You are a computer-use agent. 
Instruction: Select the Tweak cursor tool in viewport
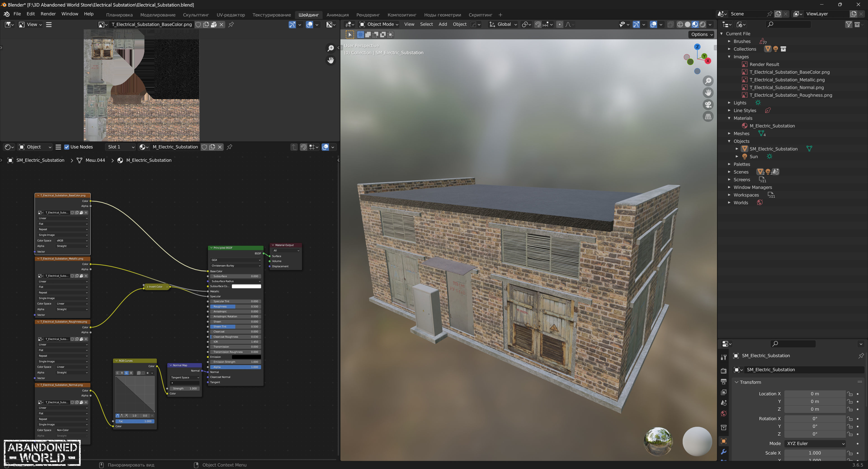(350, 34)
